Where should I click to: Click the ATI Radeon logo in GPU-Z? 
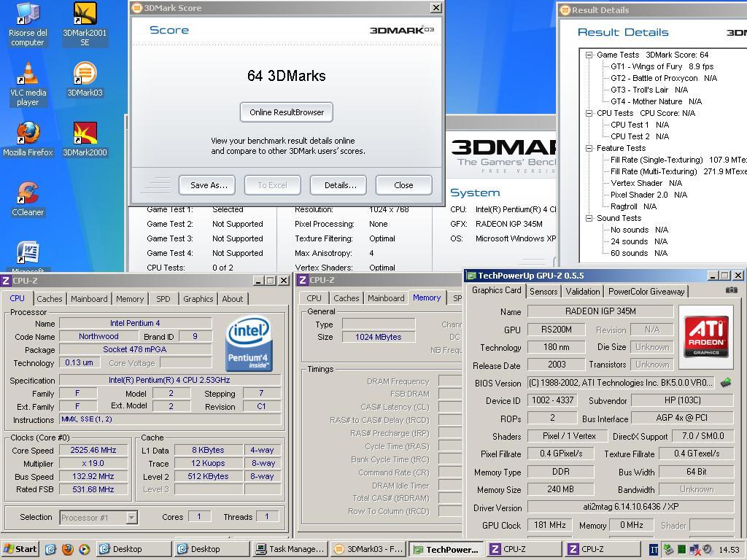pos(706,337)
